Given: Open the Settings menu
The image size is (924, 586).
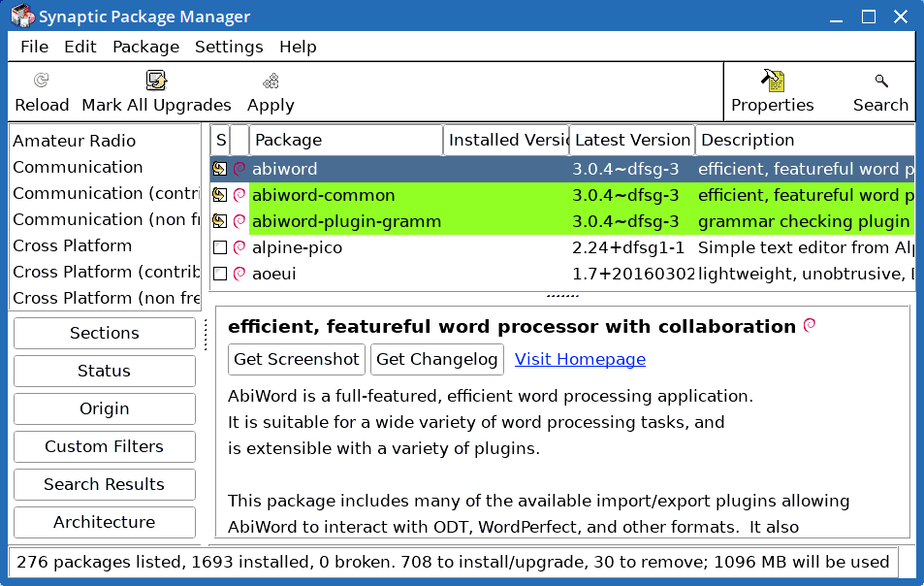Looking at the screenshot, I should point(229,47).
